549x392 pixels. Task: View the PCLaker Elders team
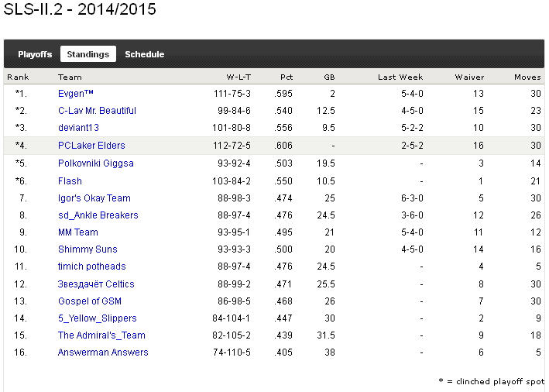[91, 146]
